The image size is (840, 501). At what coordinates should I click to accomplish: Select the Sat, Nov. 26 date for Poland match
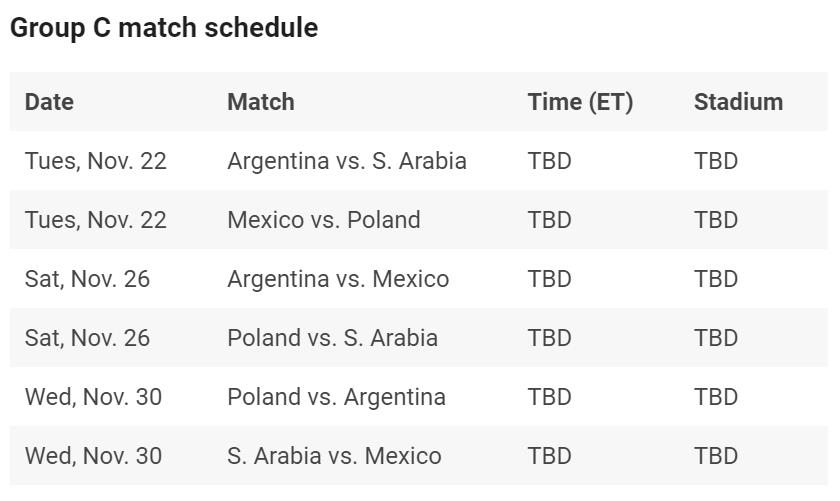pyautogui.click(x=87, y=338)
